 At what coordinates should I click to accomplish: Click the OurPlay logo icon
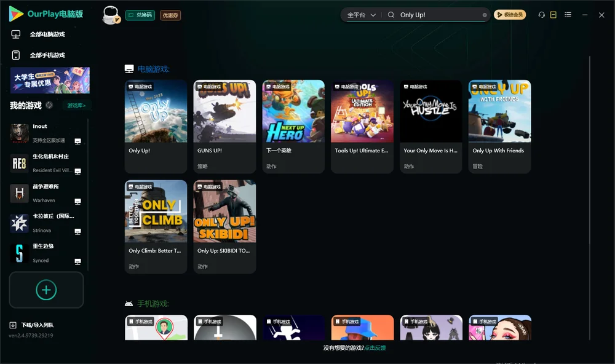point(16,14)
